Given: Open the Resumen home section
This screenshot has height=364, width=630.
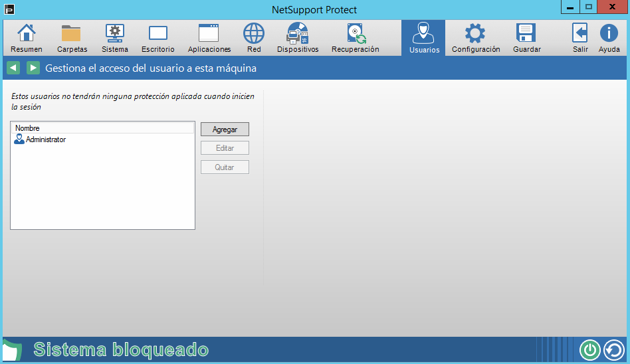Looking at the screenshot, I should click(27, 39).
